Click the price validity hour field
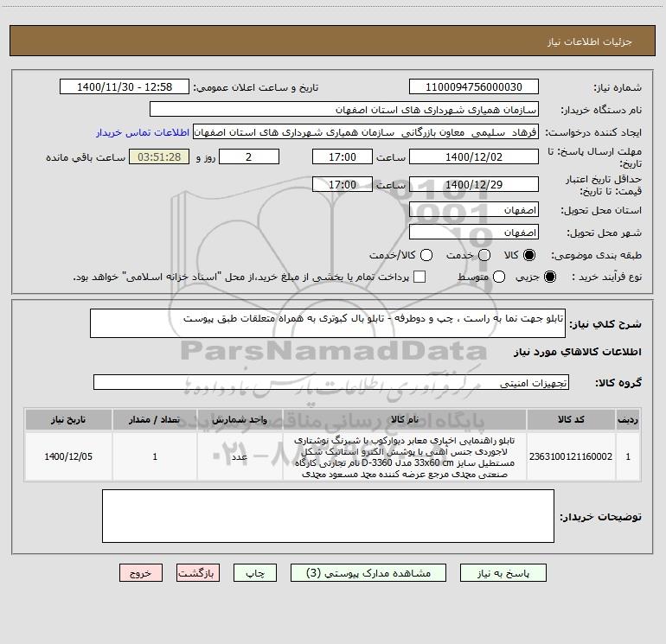666x644 pixels. 343,185
